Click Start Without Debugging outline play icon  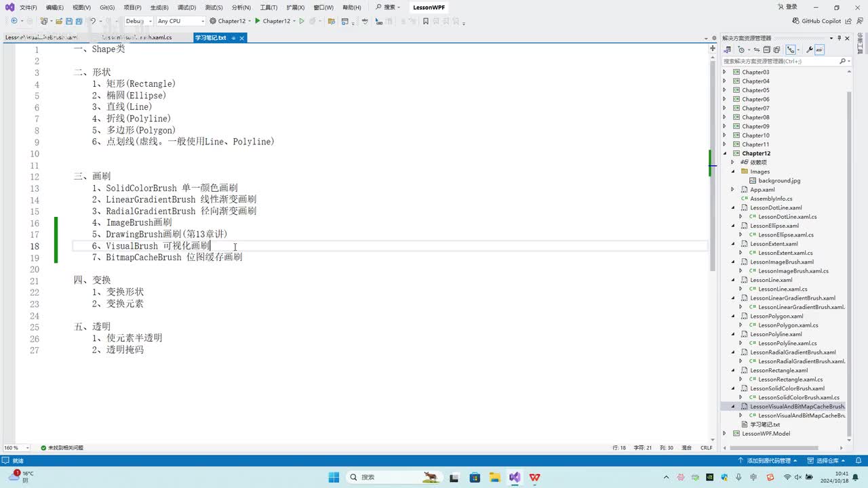302,21
